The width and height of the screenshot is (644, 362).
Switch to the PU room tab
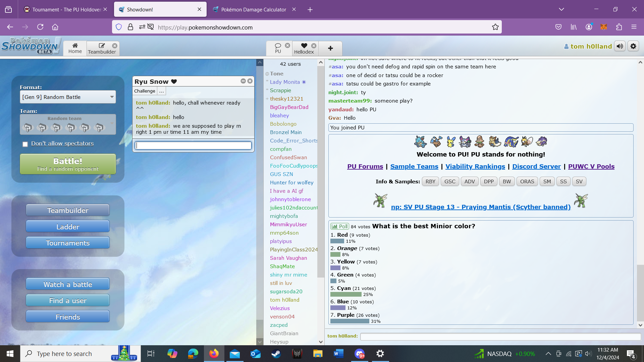(278, 48)
